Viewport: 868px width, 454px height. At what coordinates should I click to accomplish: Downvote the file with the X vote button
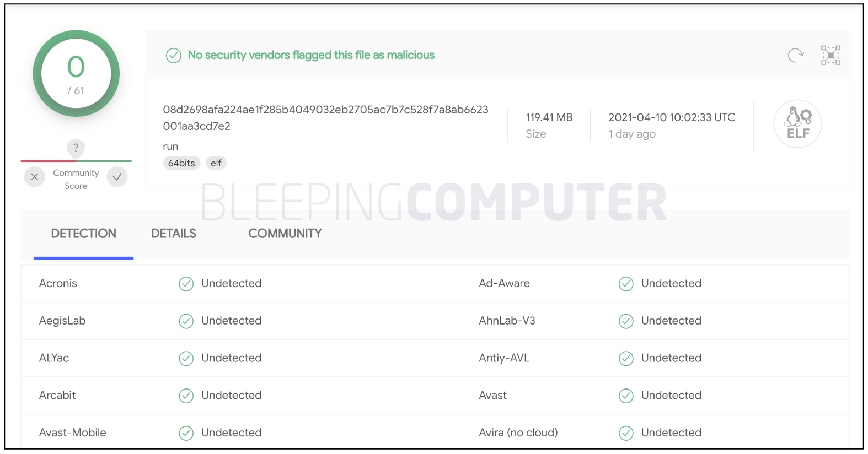click(34, 177)
